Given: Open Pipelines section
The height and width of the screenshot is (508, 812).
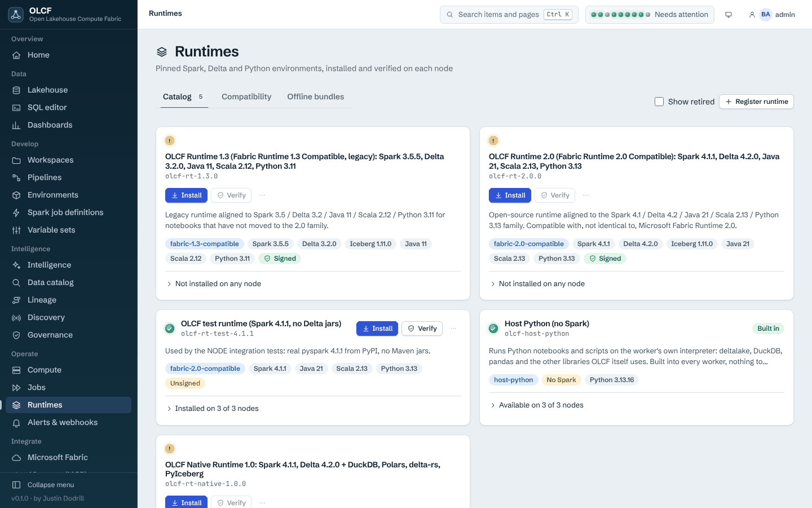Looking at the screenshot, I should pos(68,177).
